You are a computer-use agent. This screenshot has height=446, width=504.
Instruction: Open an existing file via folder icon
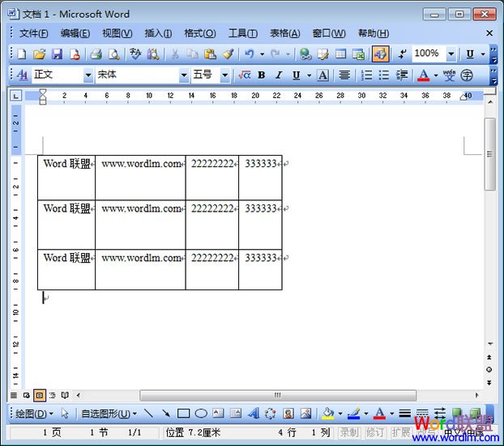(39, 54)
